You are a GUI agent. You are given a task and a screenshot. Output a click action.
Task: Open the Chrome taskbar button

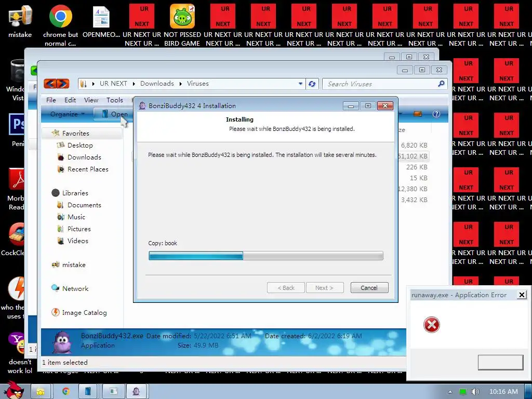coord(66,392)
